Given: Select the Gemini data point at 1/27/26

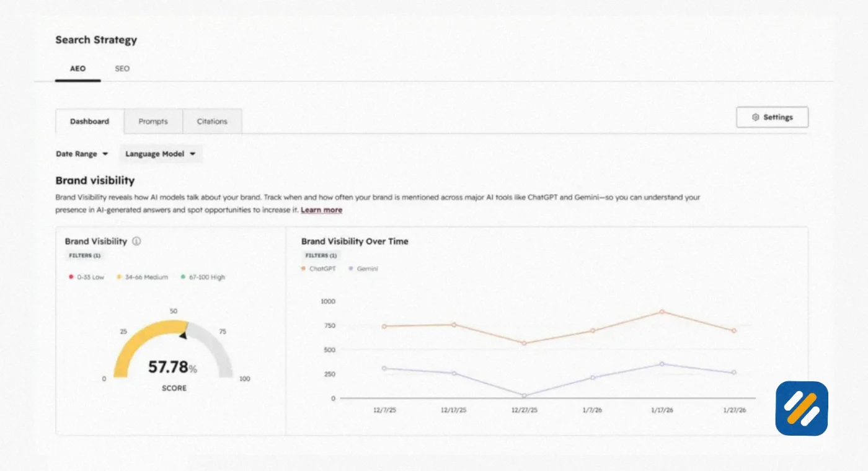Looking at the screenshot, I should click(x=733, y=372).
